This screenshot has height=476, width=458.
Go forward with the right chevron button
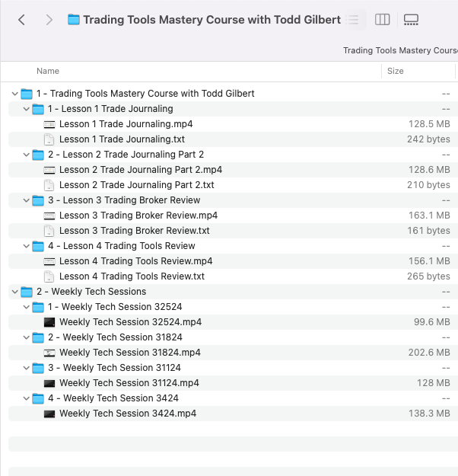click(x=49, y=20)
